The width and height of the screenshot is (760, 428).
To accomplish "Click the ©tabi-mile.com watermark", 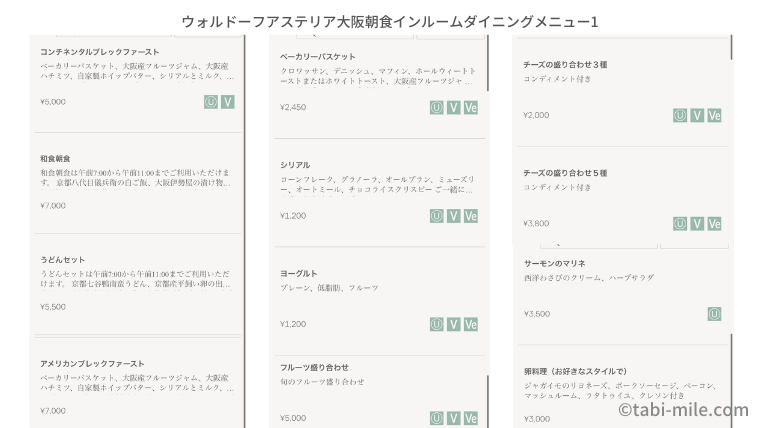I will tap(682, 410).
